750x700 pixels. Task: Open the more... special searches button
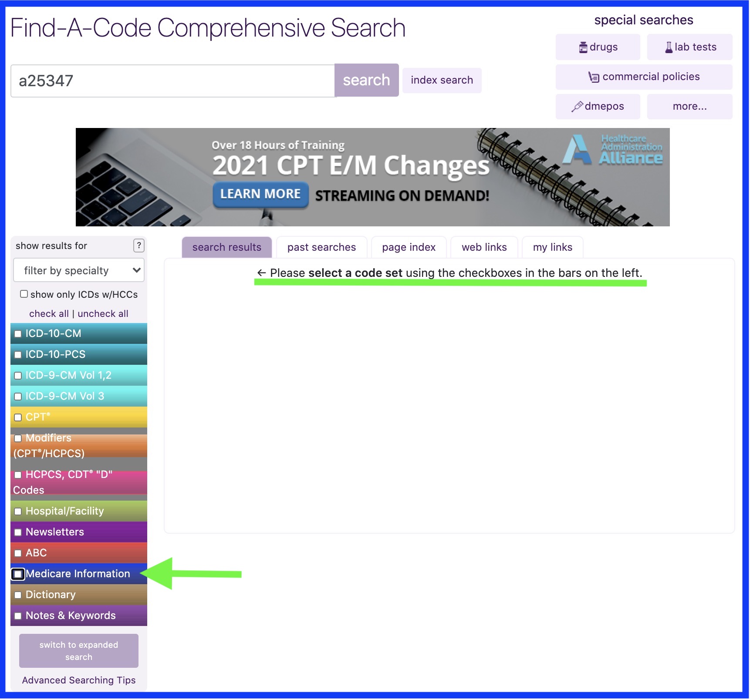689,106
